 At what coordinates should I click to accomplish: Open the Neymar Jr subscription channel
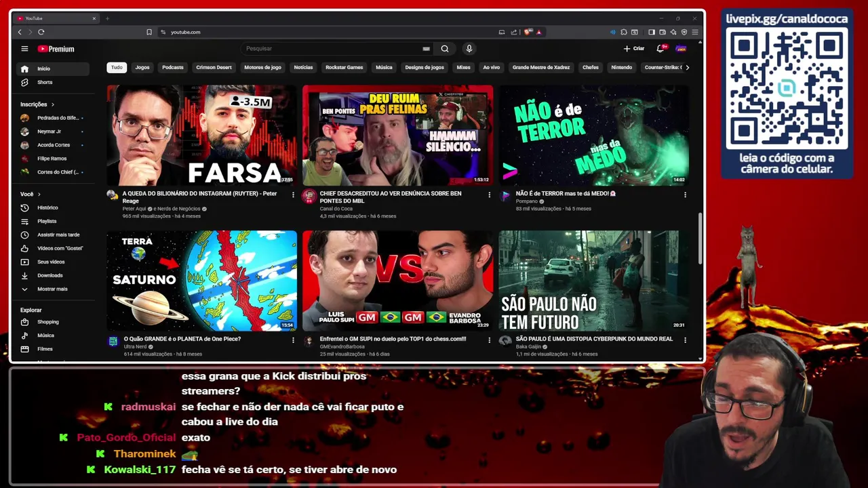(53, 131)
